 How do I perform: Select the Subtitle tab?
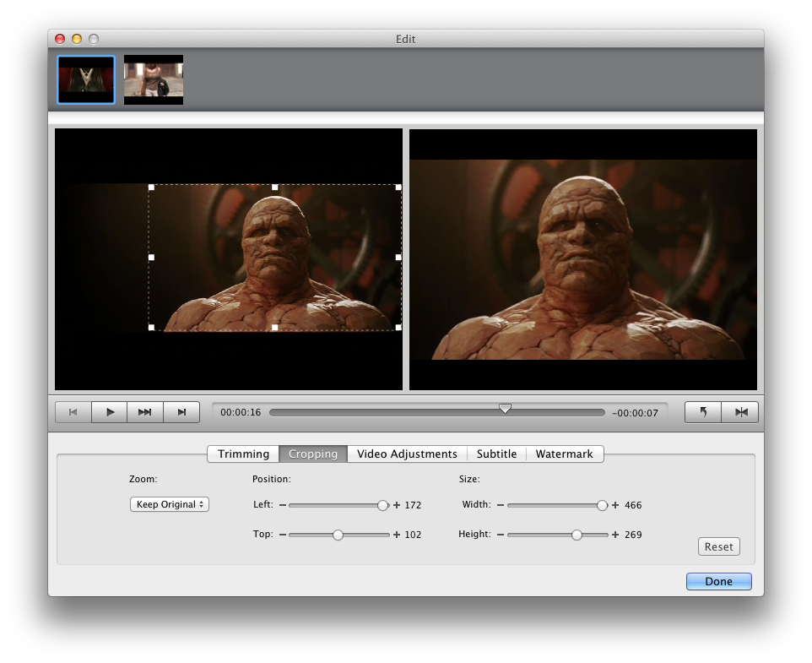click(496, 454)
